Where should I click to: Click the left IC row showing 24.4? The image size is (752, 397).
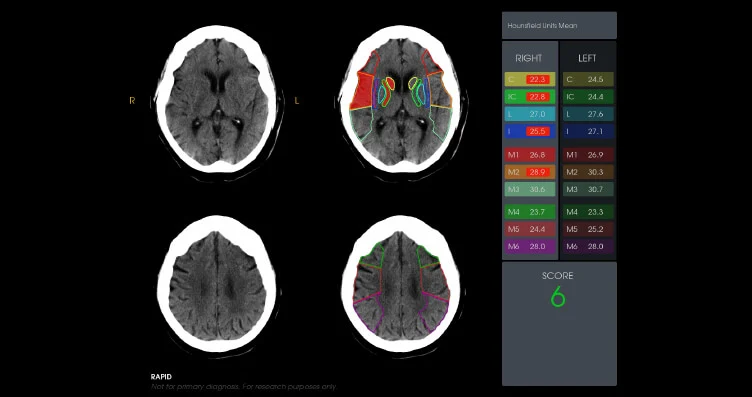588,97
